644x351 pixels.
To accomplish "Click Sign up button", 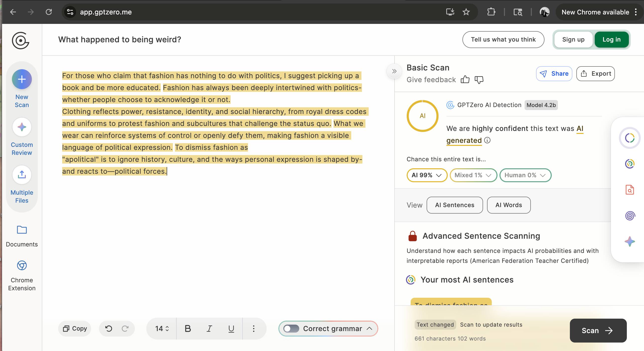I will pos(573,39).
